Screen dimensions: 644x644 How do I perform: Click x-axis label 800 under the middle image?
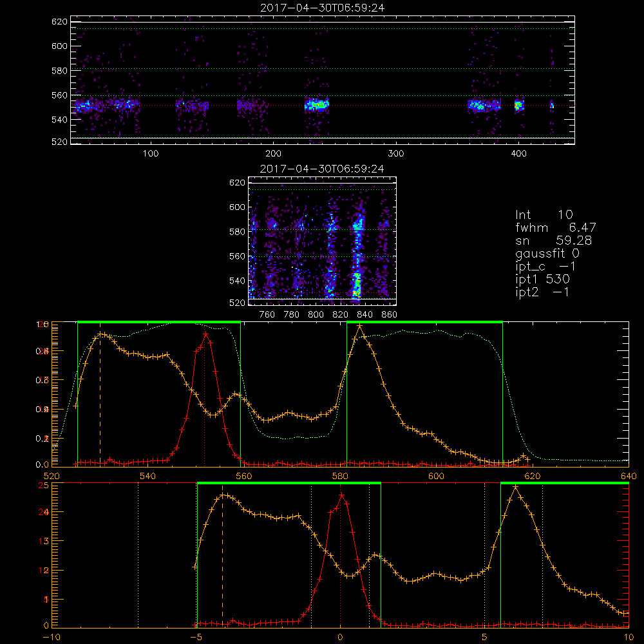[x=316, y=315]
